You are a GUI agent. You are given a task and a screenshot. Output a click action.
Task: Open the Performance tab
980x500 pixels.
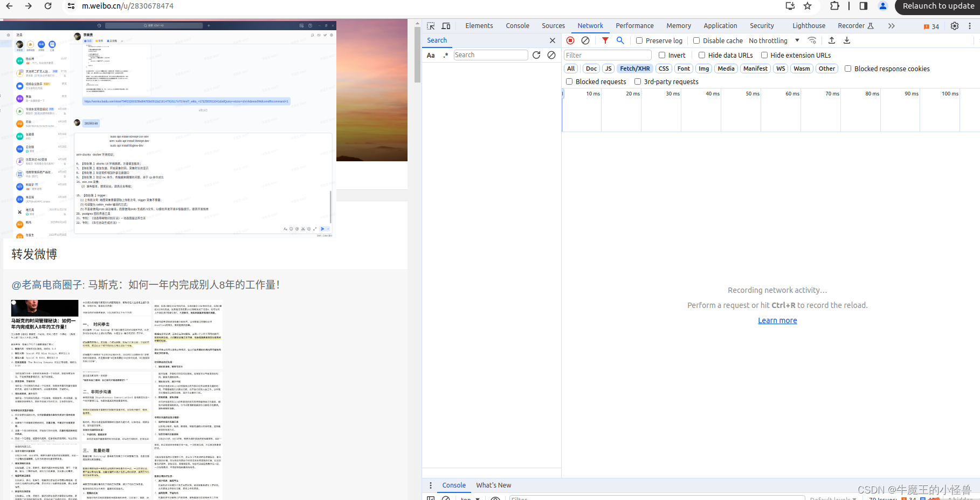point(635,26)
